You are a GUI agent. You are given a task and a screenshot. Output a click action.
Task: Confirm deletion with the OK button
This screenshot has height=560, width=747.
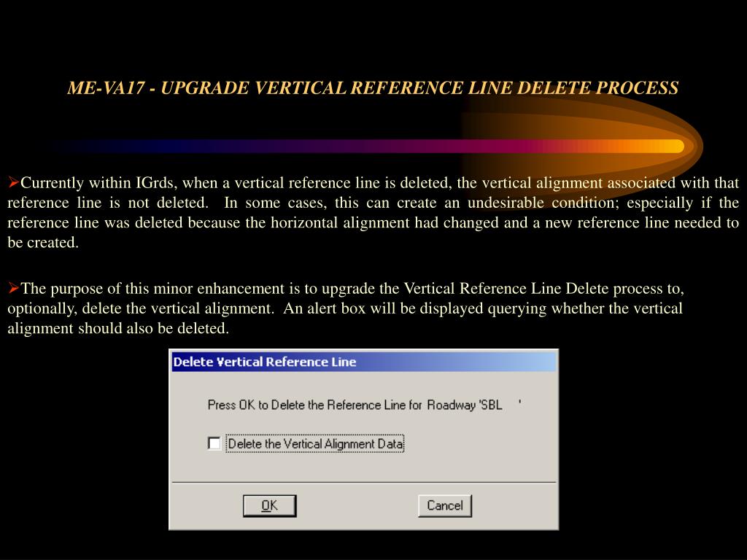(x=270, y=506)
